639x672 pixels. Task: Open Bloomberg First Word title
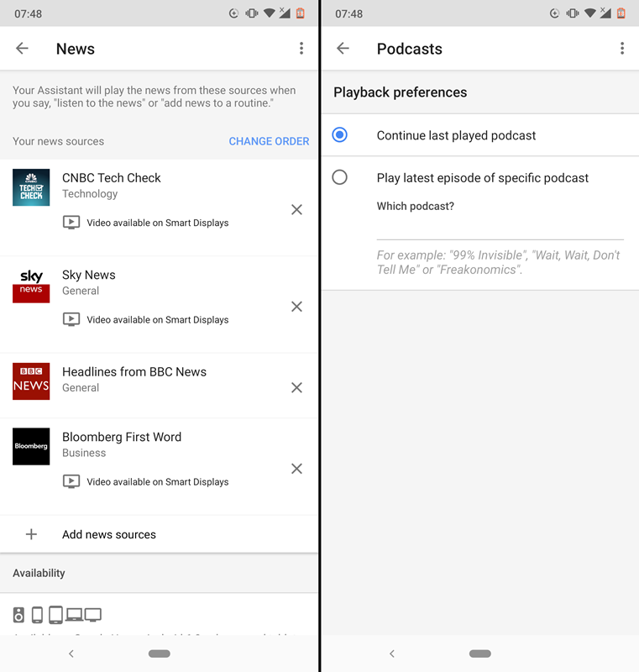click(122, 437)
